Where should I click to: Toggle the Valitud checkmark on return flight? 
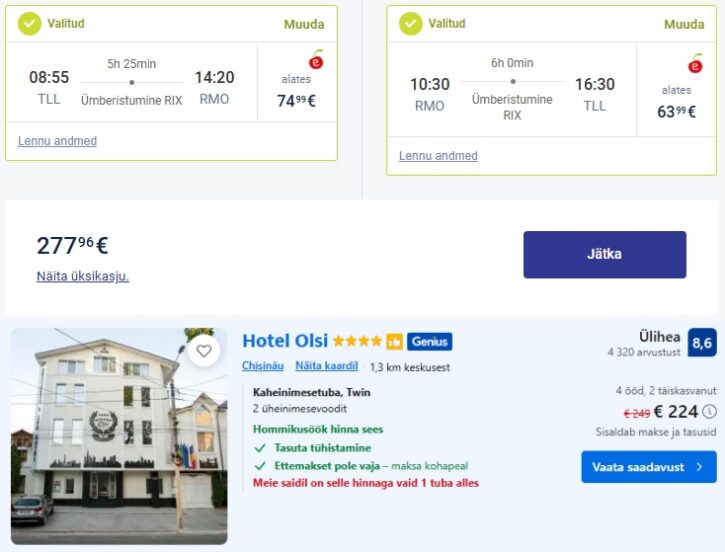click(x=411, y=23)
